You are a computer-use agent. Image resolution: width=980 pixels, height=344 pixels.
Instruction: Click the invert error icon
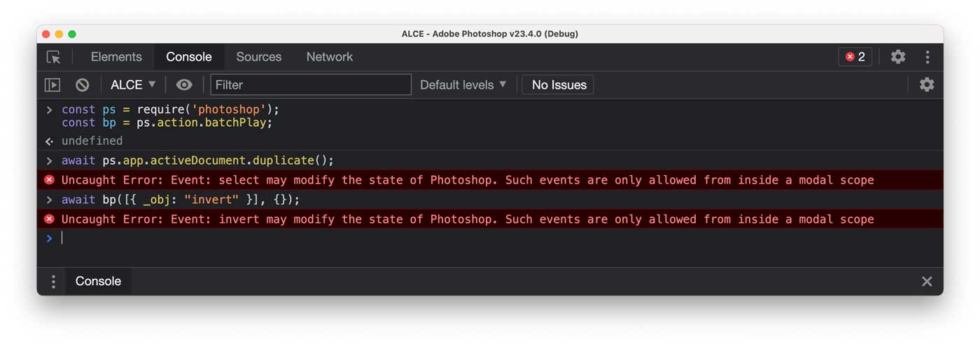[x=49, y=219]
